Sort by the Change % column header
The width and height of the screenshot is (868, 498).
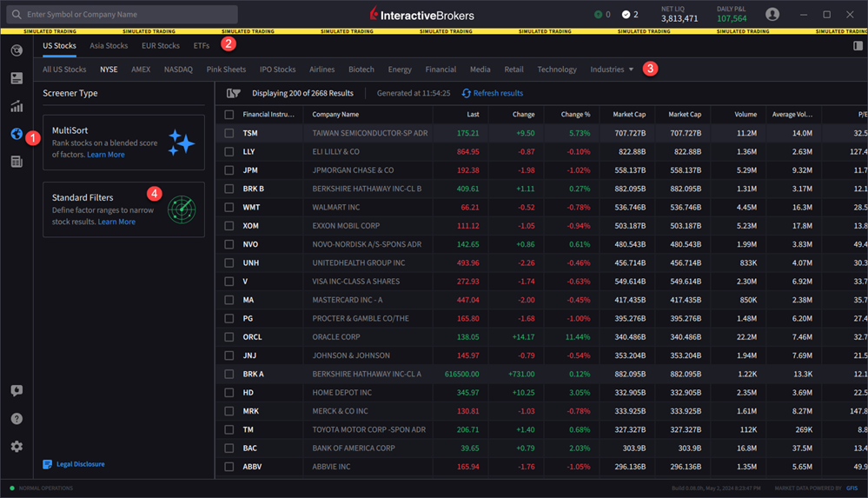(575, 115)
